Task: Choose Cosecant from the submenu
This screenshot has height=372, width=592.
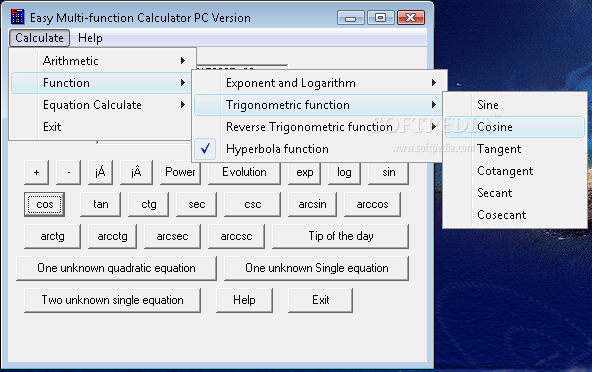Action: point(515,215)
